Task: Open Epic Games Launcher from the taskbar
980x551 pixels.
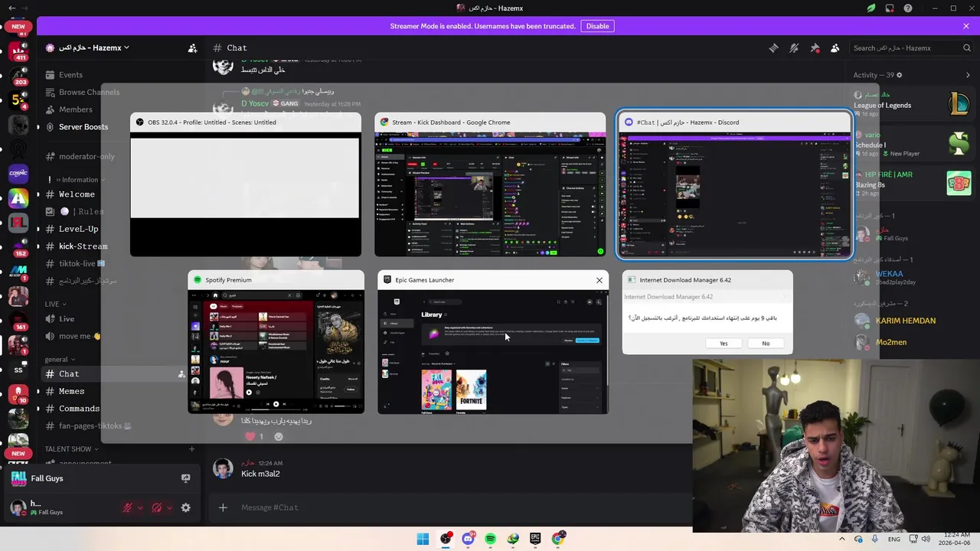Action: point(535,539)
